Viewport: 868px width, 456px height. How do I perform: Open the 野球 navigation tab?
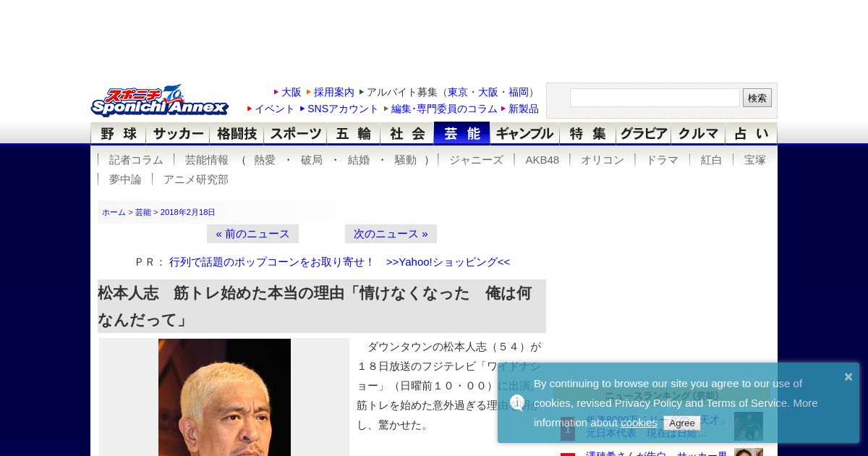119,133
